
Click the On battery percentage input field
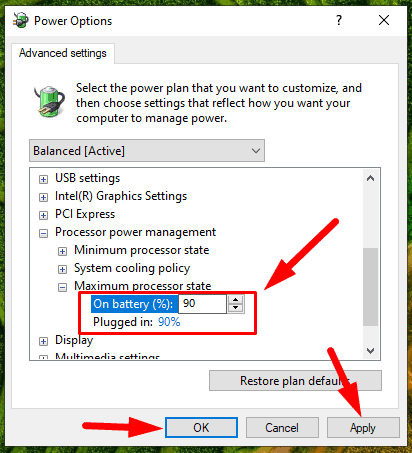[202, 304]
